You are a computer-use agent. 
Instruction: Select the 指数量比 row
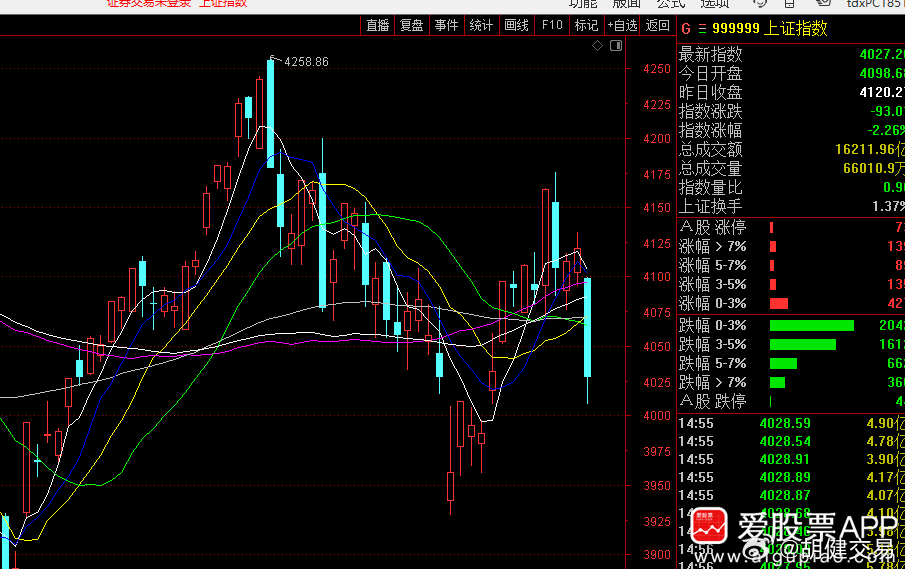click(x=791, y=188)
